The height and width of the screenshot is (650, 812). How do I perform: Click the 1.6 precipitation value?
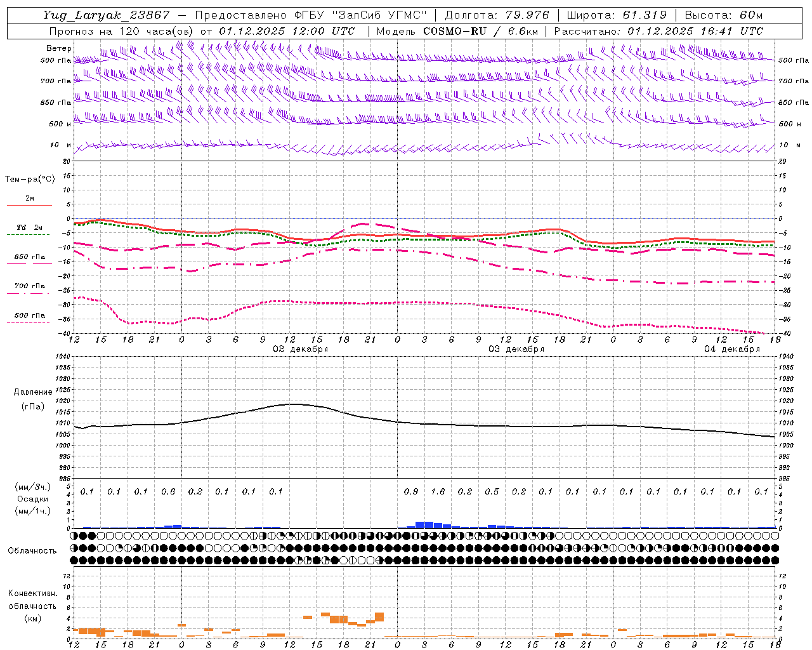click(x=438, y=491)
